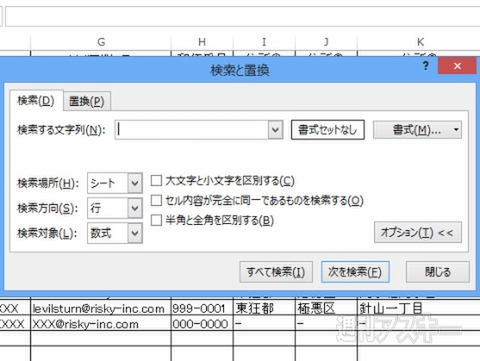Select column H header in spreadsheet
Screen dimensions: 480x361
point(202,42)
